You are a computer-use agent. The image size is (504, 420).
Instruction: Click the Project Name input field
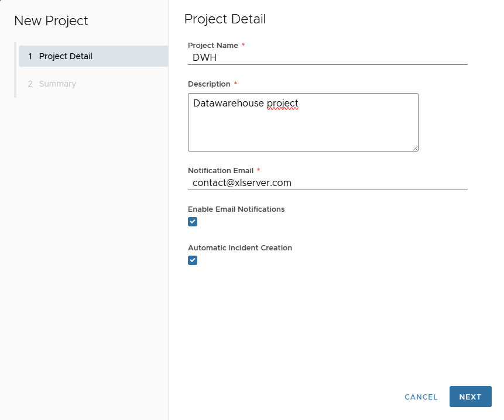(328, 57)
